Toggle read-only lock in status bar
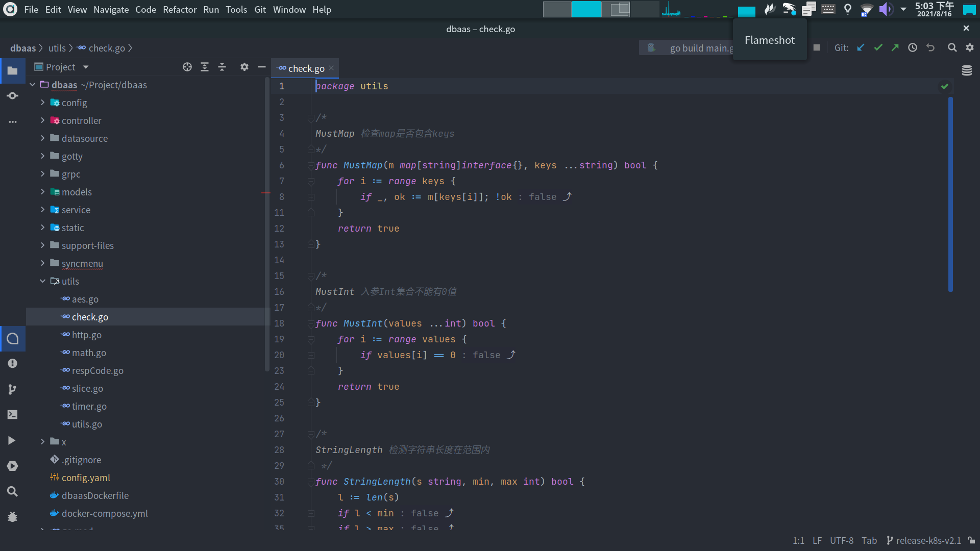980x551 pixels. pos(971,540)
